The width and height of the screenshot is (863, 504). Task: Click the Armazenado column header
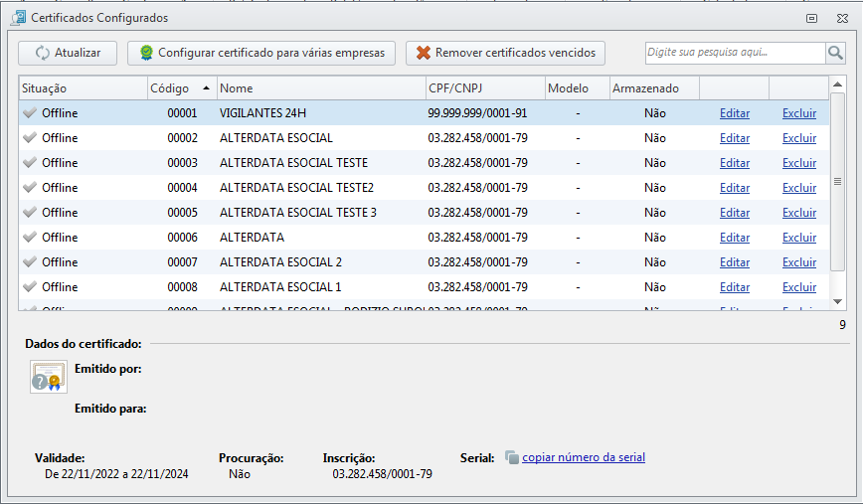pyautogui.click(x=654, y=88)
